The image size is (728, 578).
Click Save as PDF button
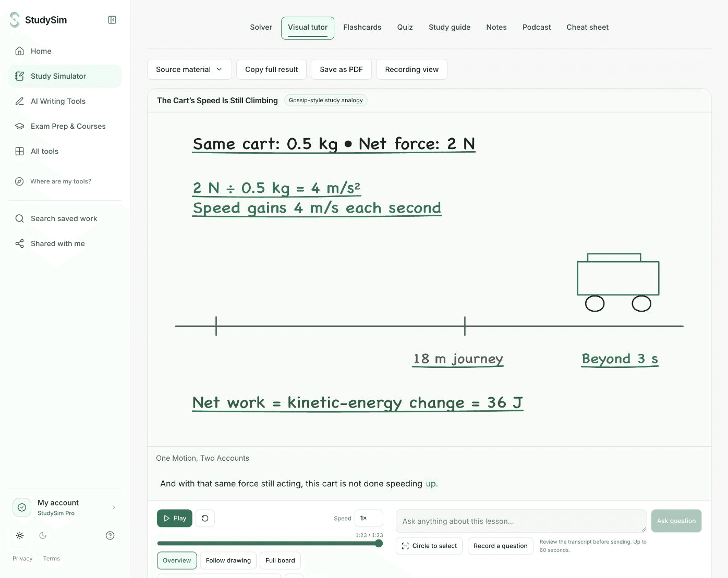(342, 69)
